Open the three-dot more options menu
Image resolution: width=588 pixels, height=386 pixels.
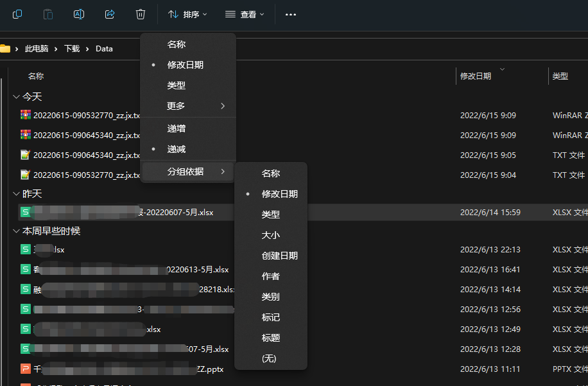(290, 14)
